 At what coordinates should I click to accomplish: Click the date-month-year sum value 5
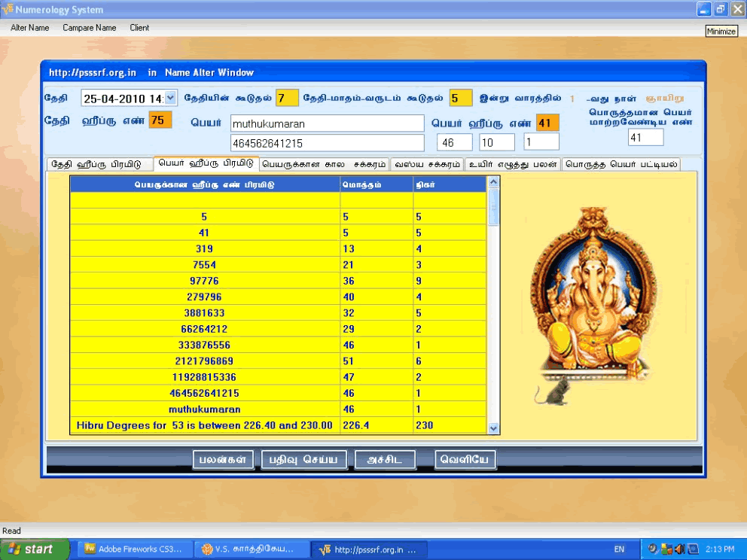460,98
